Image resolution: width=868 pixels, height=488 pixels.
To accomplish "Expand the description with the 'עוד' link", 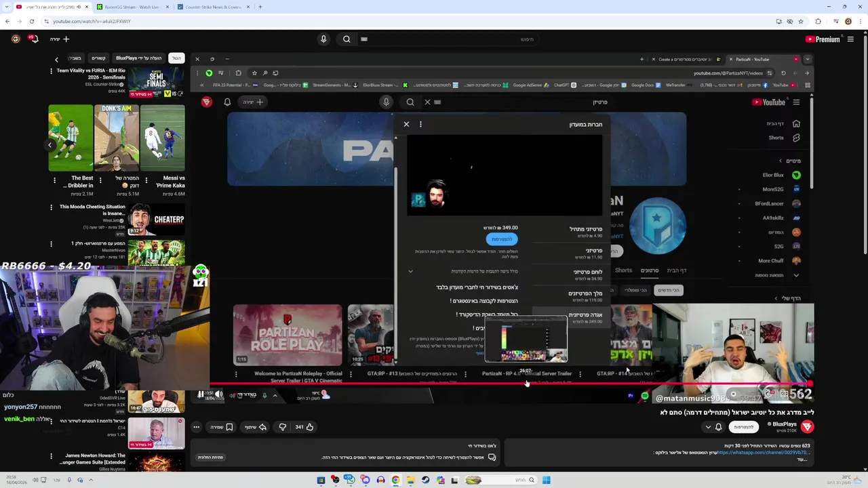I will [x=803, y=460].
